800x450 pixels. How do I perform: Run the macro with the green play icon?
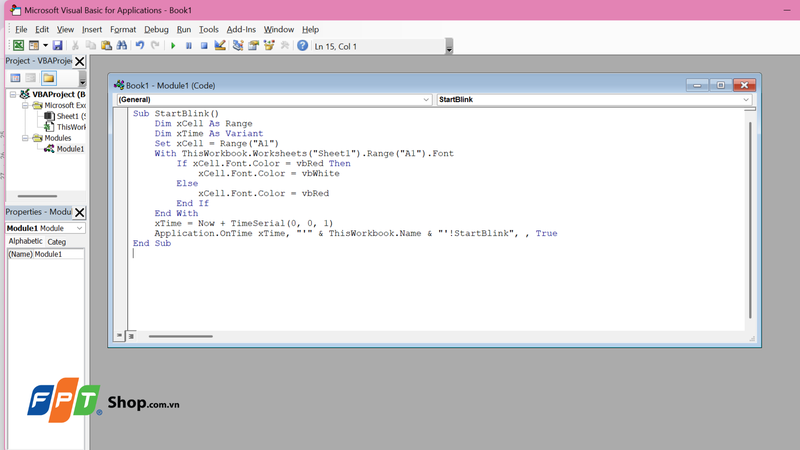point(173,46)
